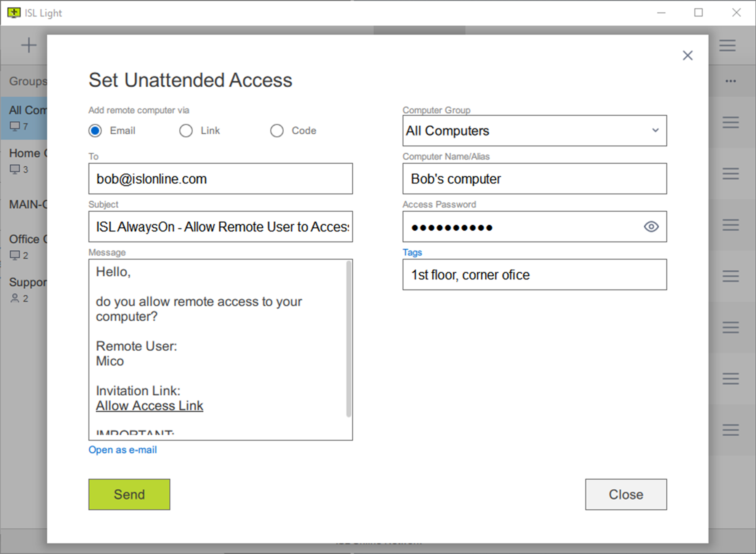Click the Allow Access Link in message
Viewport: 756px width, 554px height.
[149, 406]
